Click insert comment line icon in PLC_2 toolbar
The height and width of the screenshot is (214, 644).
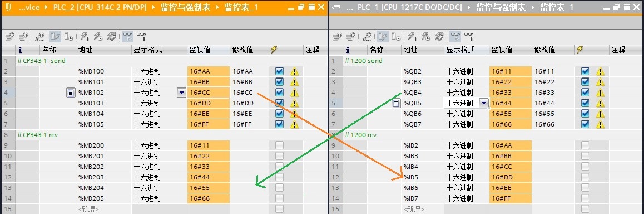(x=39, y=37)
